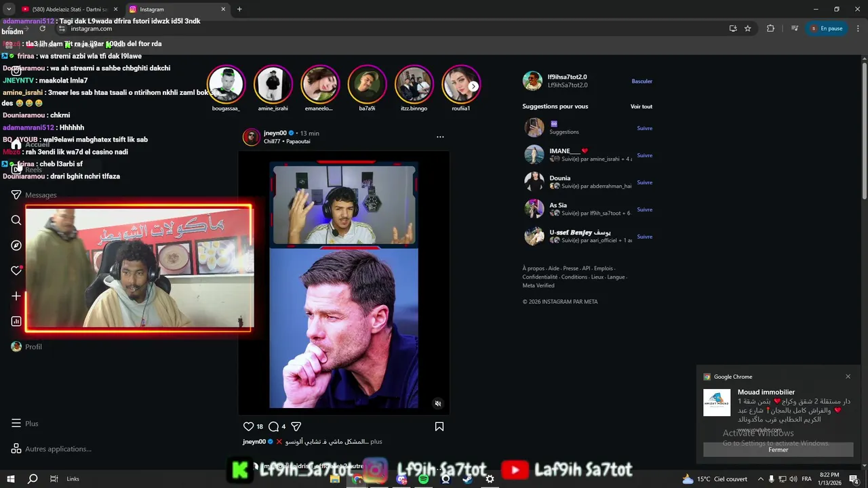
Task: Open the Papaoutai audio link
Action: [298, 142]
